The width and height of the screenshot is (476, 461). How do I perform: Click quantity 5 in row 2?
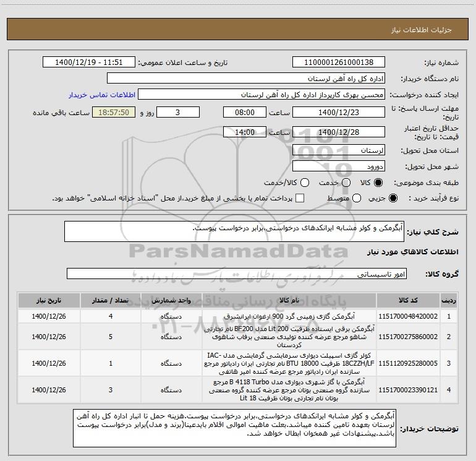[111, 337]
